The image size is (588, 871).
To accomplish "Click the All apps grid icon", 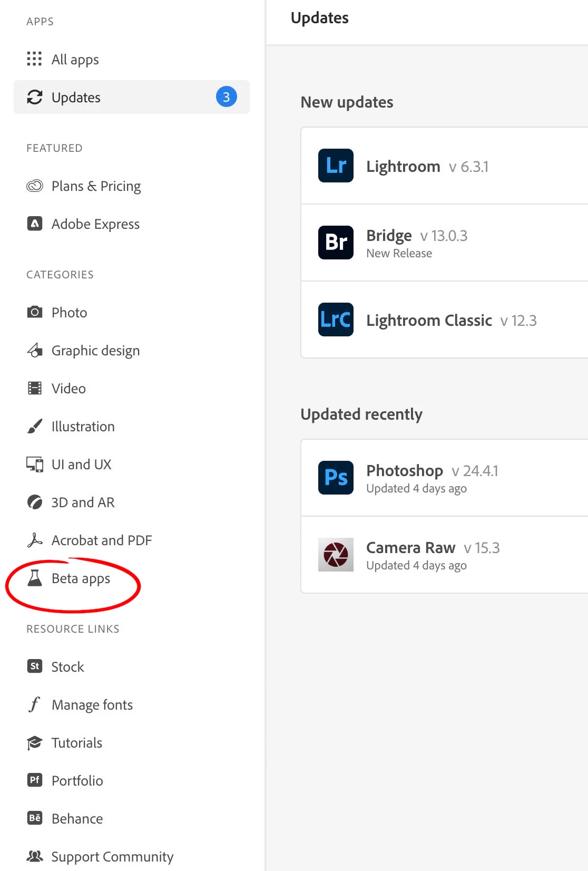I will (x=34, y=59).
